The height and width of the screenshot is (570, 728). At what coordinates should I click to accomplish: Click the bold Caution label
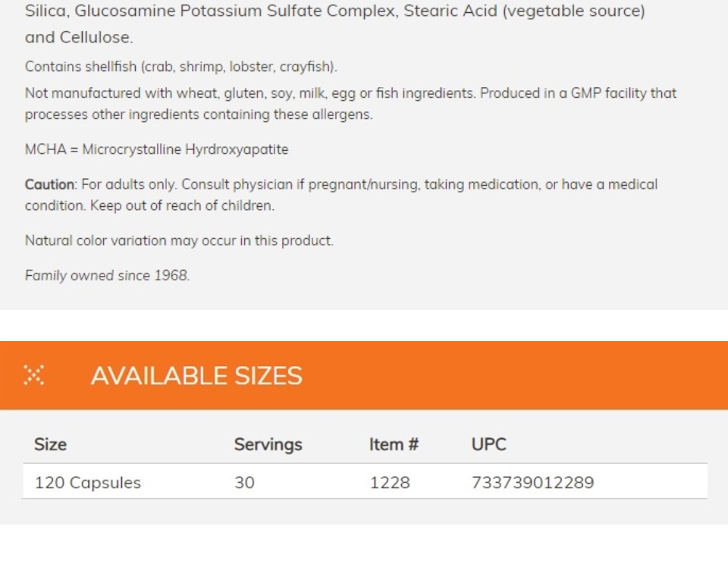[49, 184]
